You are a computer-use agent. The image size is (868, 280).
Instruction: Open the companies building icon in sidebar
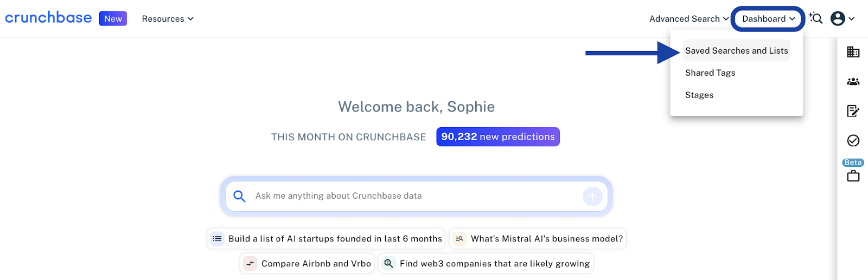[853, 52]
